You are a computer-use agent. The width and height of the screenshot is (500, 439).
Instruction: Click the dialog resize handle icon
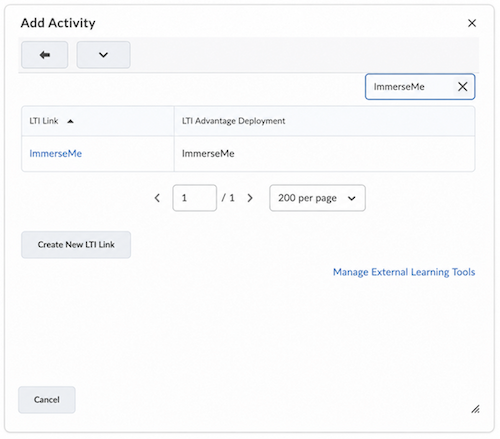click(x=475, y=409)
